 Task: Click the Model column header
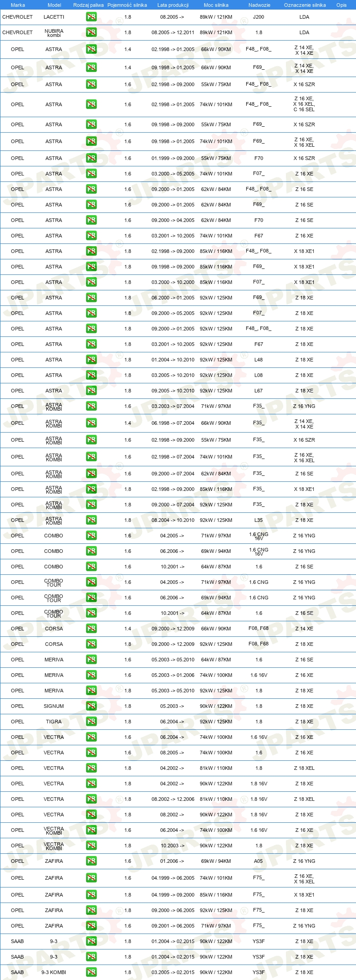(54, 5)
